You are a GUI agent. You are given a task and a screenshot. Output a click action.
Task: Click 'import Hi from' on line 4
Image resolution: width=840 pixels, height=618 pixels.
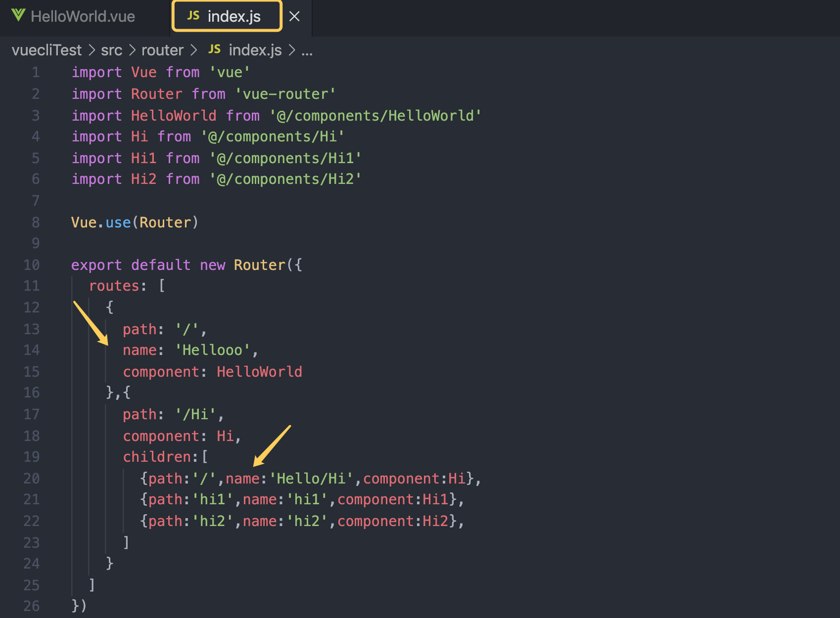131,136
